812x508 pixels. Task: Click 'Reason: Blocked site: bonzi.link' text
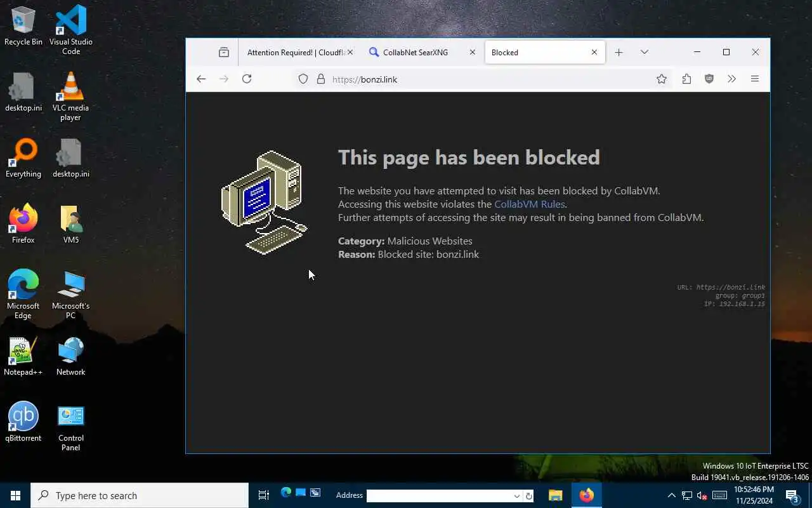409,255
